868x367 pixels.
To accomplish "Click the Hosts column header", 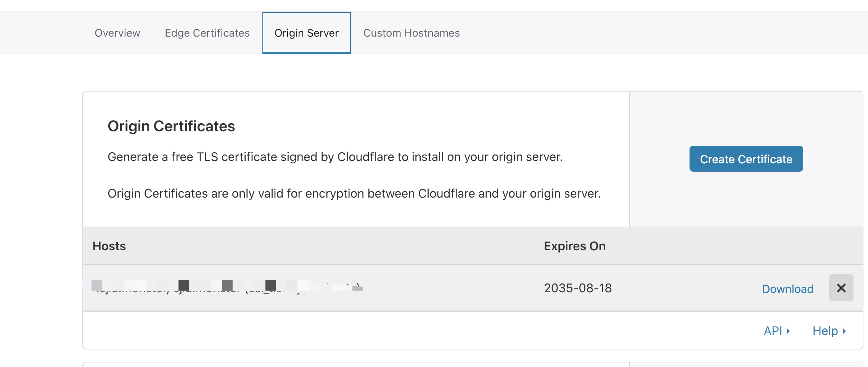I will [x=109, y=246].
